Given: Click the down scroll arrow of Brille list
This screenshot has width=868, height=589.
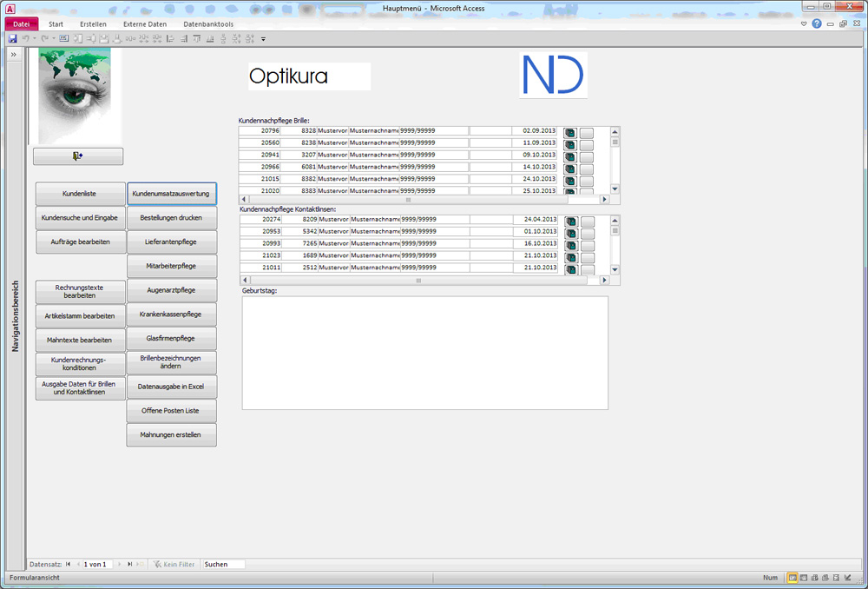Looking at the screenshot, I should coord(615,189).
